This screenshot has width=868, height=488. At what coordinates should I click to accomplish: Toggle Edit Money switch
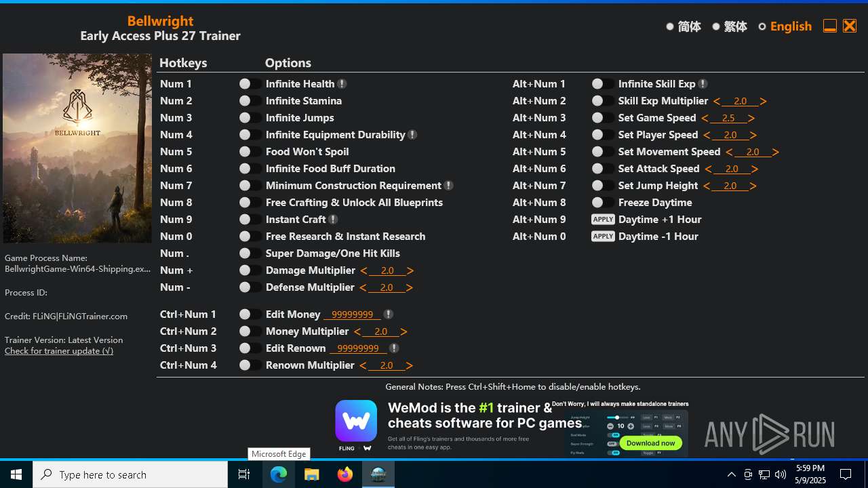coord(250,314)
